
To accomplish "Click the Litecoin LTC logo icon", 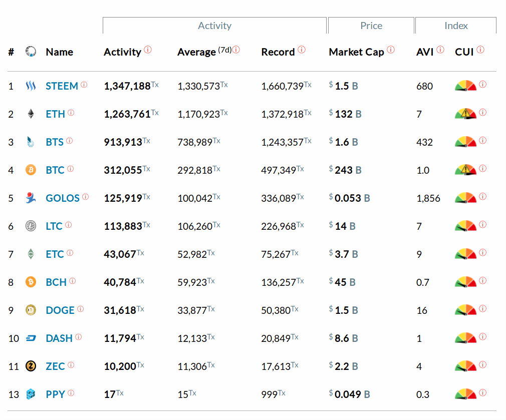I will click(31, 226).
